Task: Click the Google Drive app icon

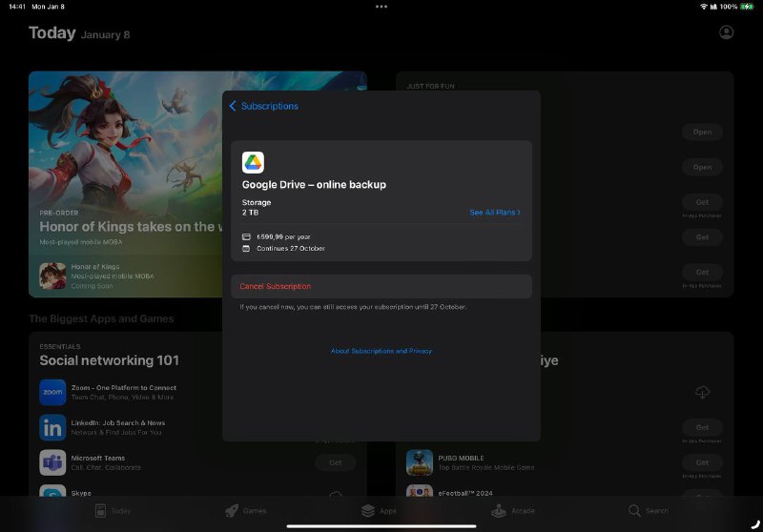Action: (x=253, y=162)
